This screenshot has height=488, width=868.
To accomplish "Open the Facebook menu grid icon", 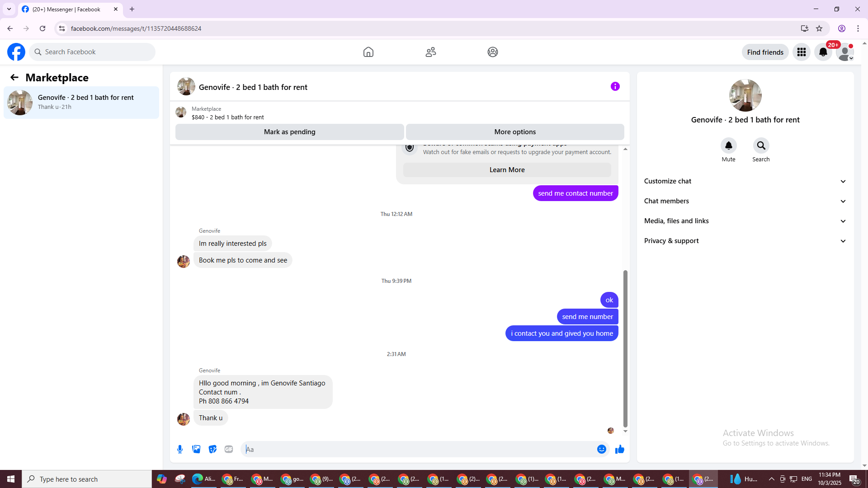I will (x=802, y=52).
